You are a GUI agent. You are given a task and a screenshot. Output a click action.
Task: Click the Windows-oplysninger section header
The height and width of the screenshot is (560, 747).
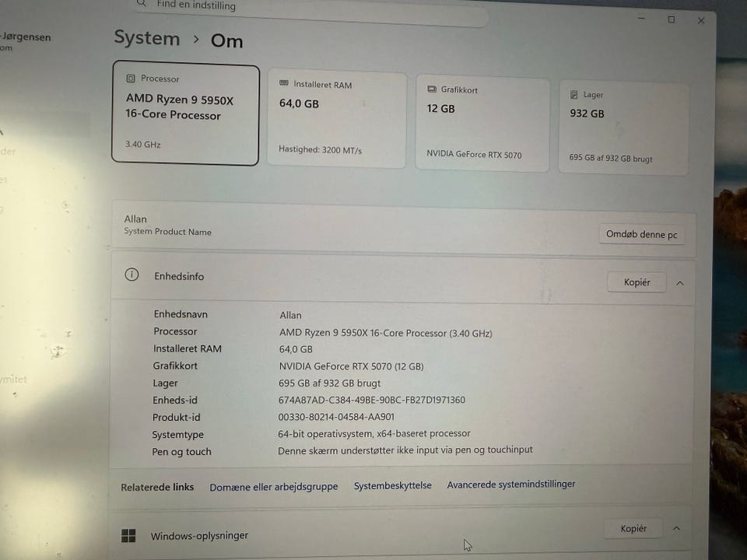(x=399, y=532)
